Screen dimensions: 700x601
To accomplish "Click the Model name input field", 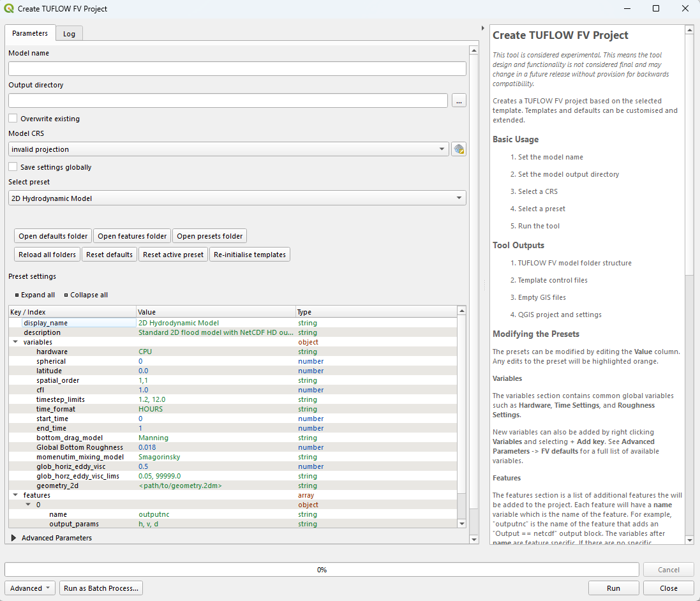I will [x=237, y=68].
